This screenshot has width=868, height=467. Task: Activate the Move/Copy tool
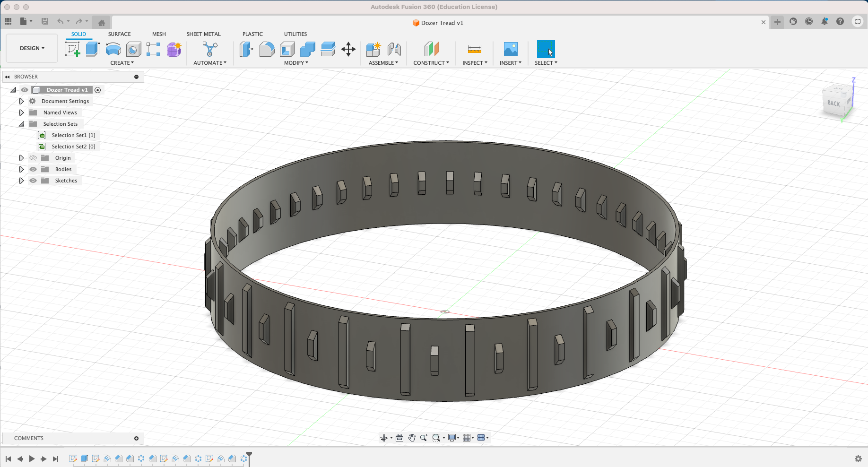[x=348, y=49]
